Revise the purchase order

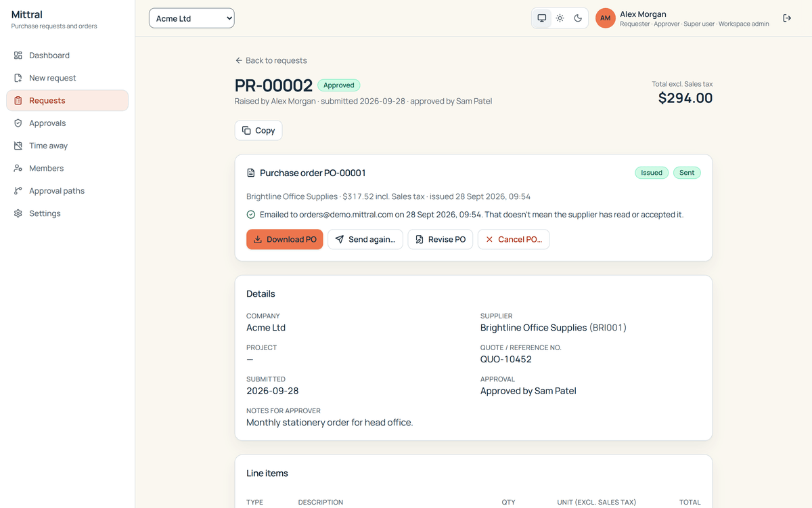(441, 239)
